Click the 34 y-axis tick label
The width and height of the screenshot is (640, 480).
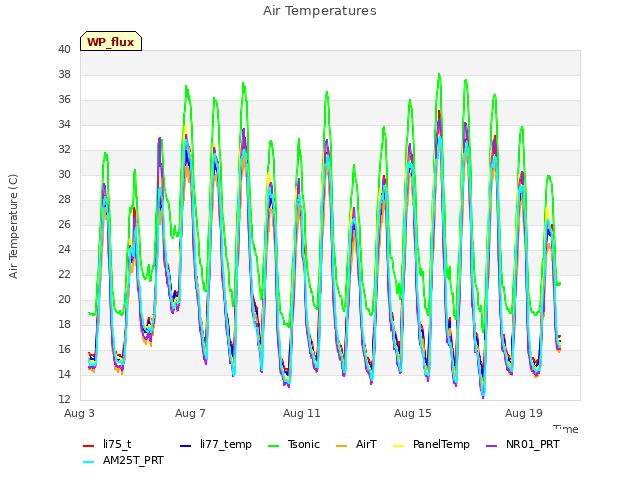64,124
